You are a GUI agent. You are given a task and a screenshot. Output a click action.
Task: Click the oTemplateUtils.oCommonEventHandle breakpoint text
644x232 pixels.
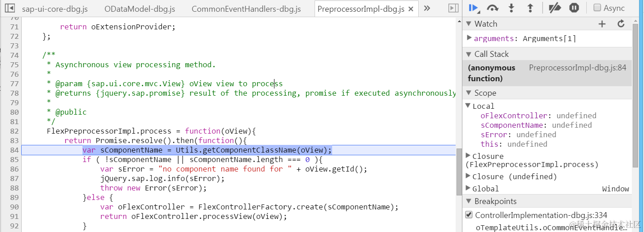tap(551, 227)
